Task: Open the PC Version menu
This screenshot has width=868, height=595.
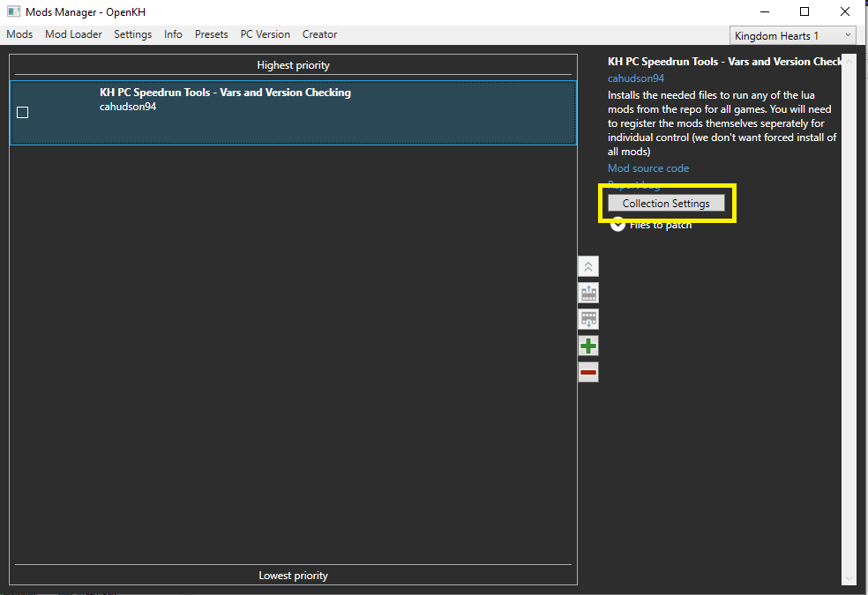Action: pos(266,34)
